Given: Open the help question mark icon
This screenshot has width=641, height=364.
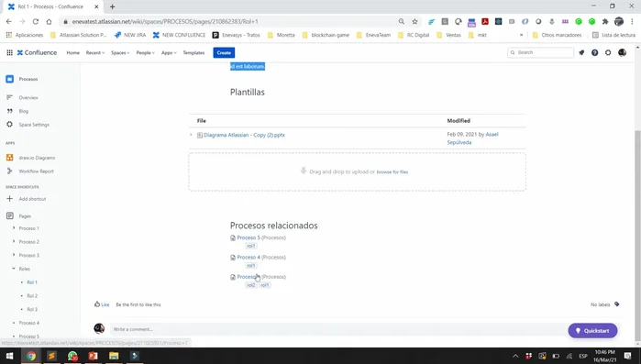Looking at the screenshot, I should click(595, 52).
